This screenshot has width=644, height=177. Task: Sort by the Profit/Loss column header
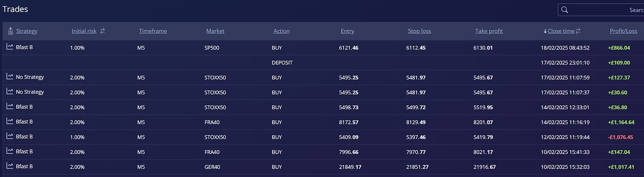point(623,31)
